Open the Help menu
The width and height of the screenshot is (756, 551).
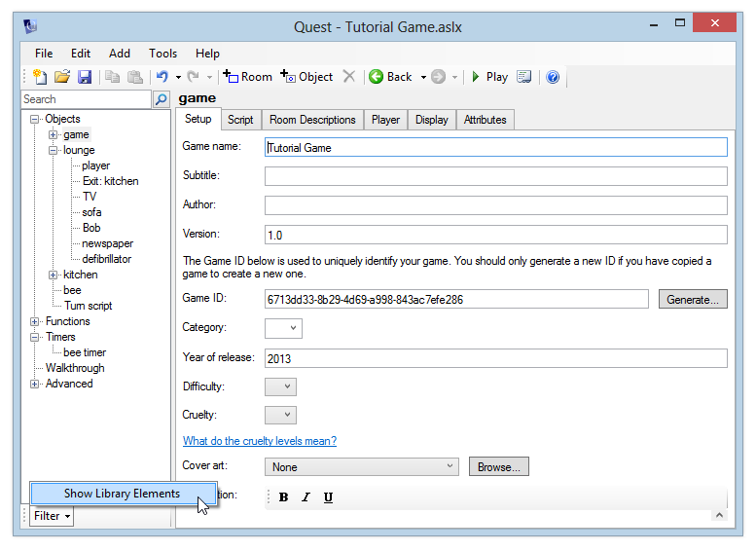208,54
